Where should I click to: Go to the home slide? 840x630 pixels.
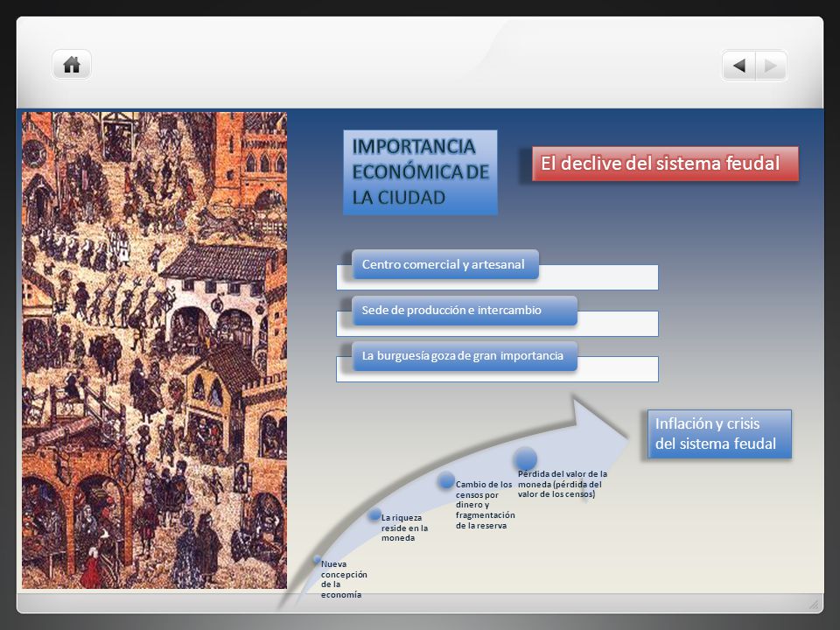point(72,65)
